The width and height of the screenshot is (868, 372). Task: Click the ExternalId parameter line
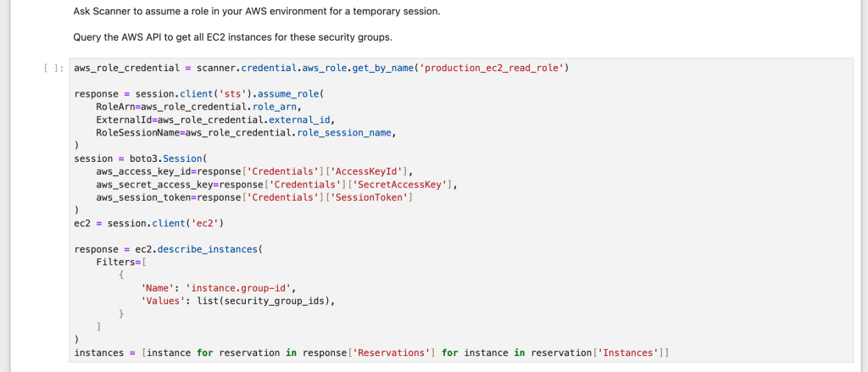(216, 119)
